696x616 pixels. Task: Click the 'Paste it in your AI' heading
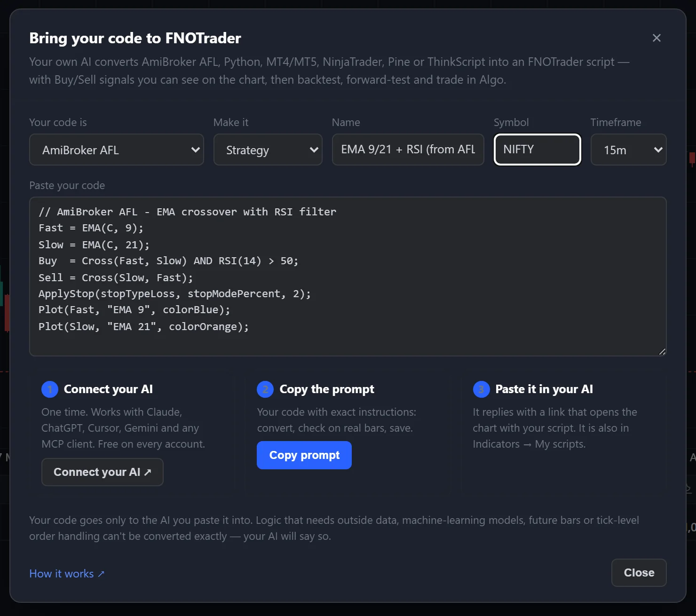[544, 389]
